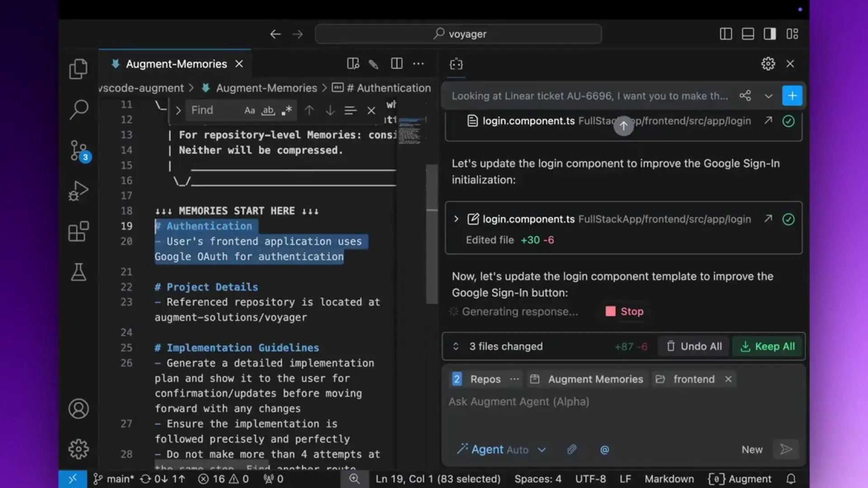Click the editor minimap
The image size is (868, 488).
pos(410,131)
